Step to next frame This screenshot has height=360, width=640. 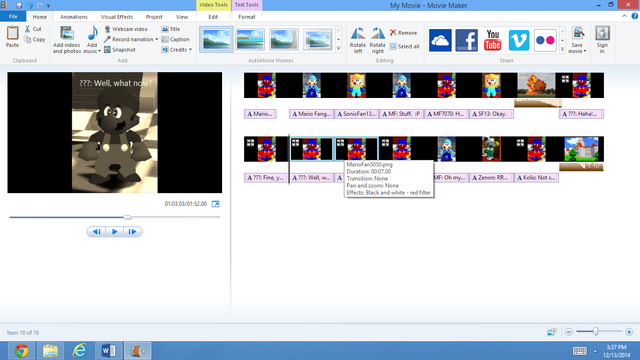click(132, 232)
